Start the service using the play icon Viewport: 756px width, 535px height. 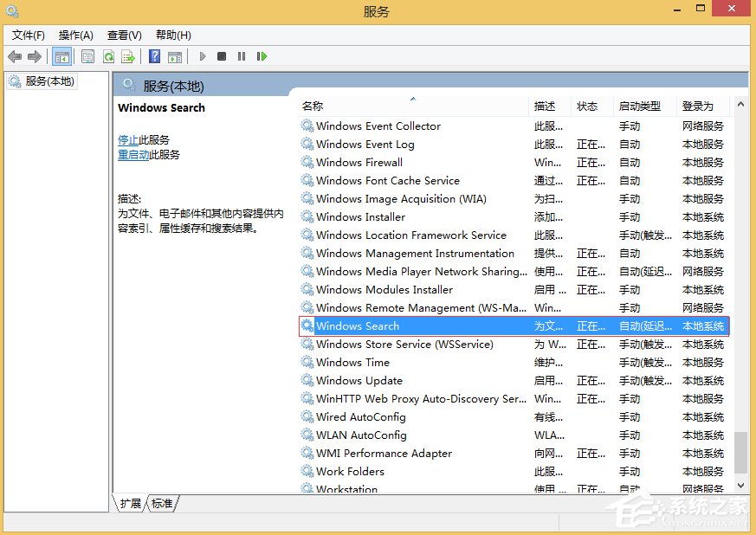tap(202, 55)
